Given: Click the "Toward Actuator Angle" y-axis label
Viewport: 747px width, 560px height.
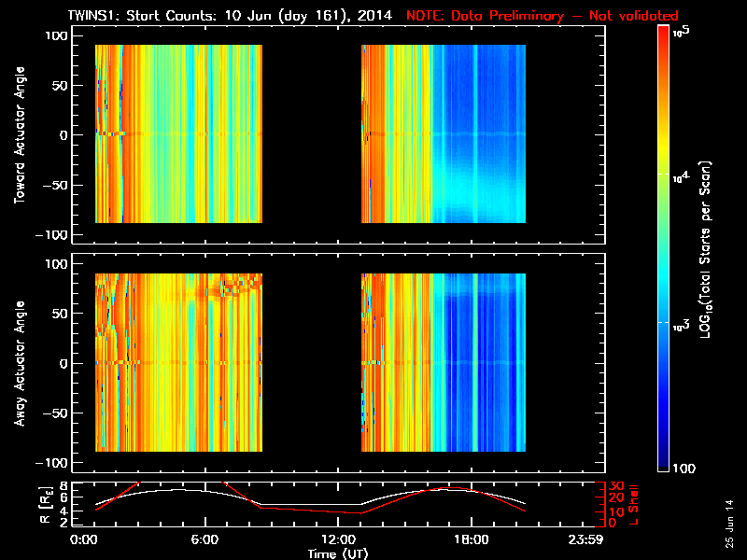Looking at the screenshot, I should coord(17,134).
